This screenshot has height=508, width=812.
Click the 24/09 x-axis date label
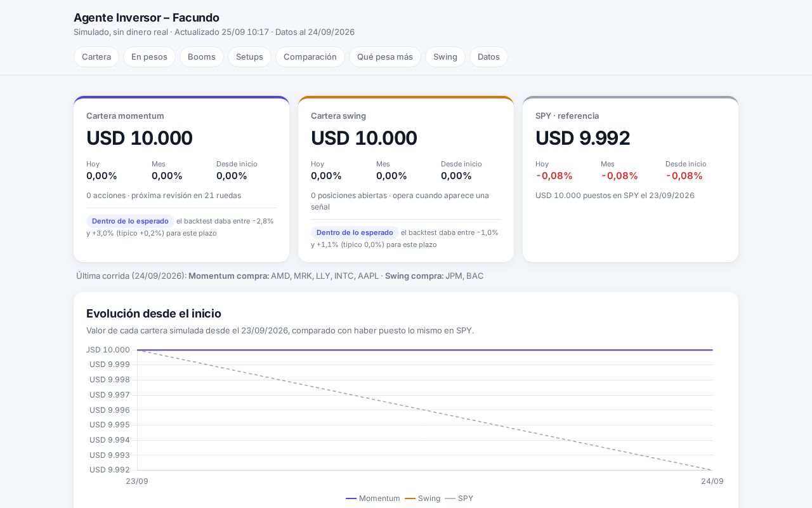point(712,481)
